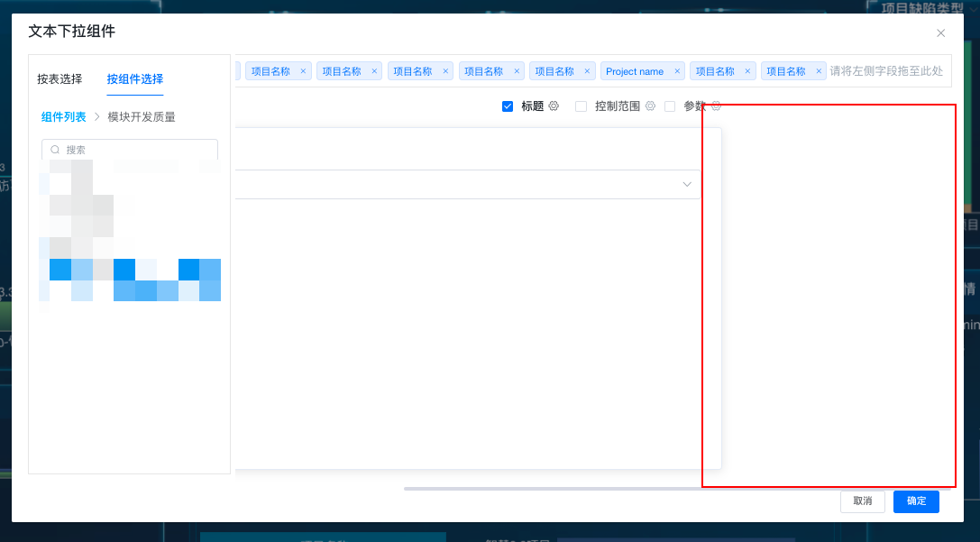Click 模块开发质量 breadcrumb text

click(142, 117)
